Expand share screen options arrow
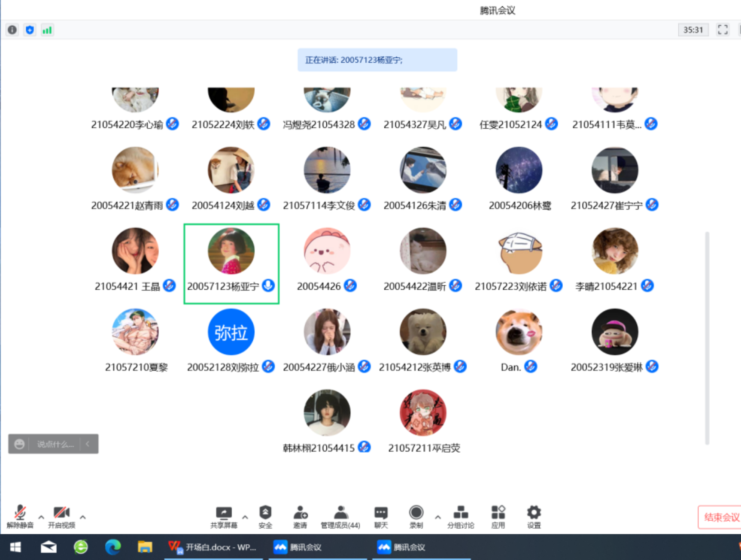 point(245,517)
